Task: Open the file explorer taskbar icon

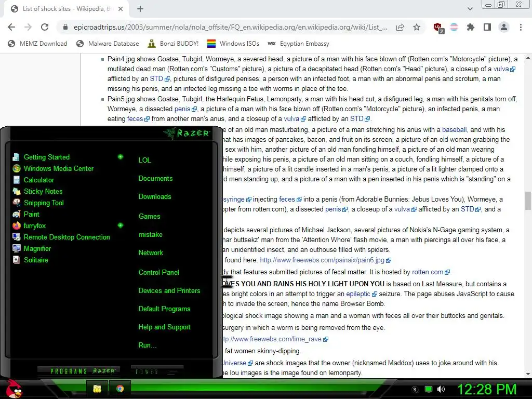Action: [x=97, y=389]
